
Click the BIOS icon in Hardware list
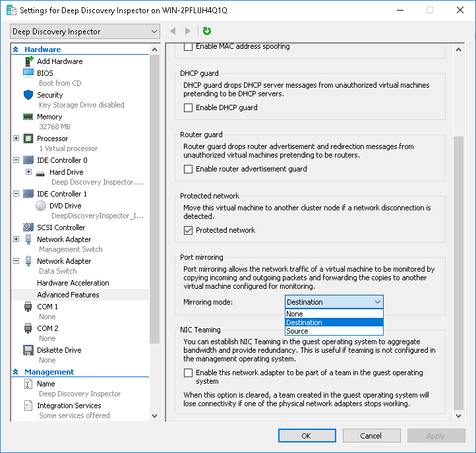[x=28, y=73]
